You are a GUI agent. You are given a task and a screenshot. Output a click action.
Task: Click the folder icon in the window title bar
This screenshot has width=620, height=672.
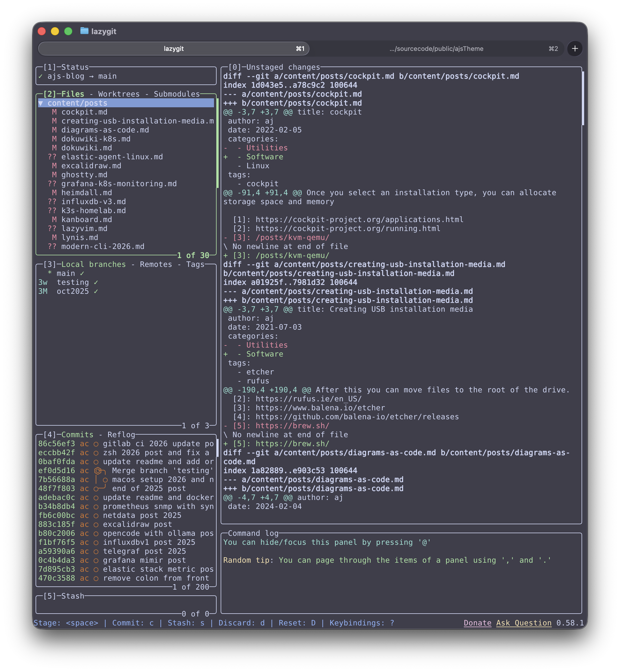tap(84, 31)
